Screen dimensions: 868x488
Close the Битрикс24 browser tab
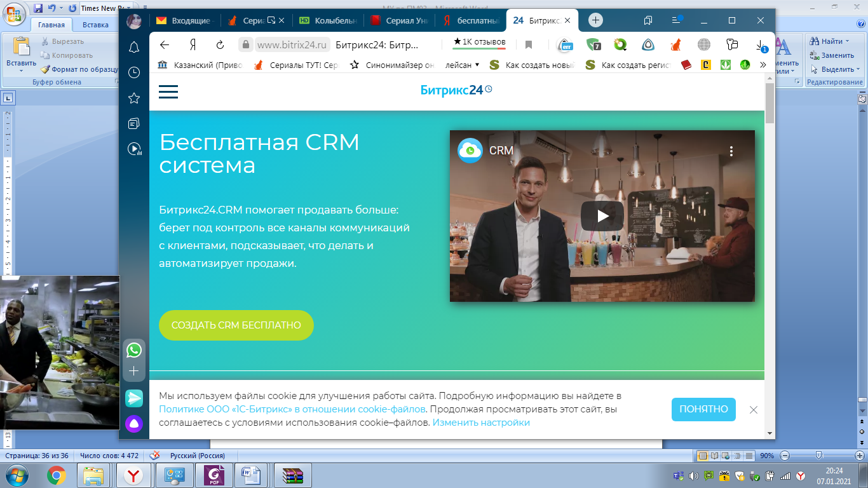click(x=567, y=20)
